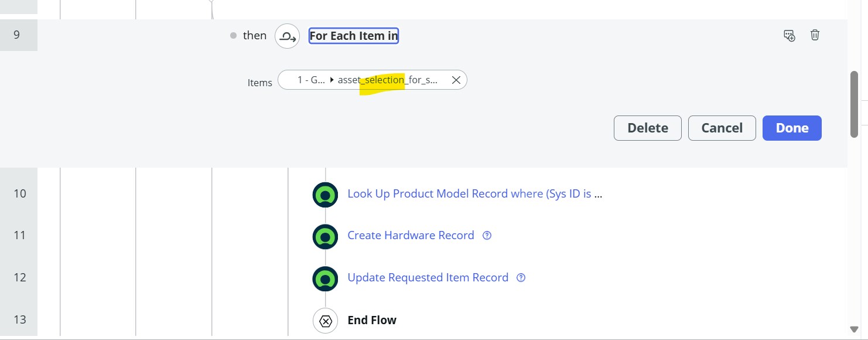The width and height of the screenshot is (868, 340).
Task: Click the End Flow icon
Action: click(x=325, y=321)
